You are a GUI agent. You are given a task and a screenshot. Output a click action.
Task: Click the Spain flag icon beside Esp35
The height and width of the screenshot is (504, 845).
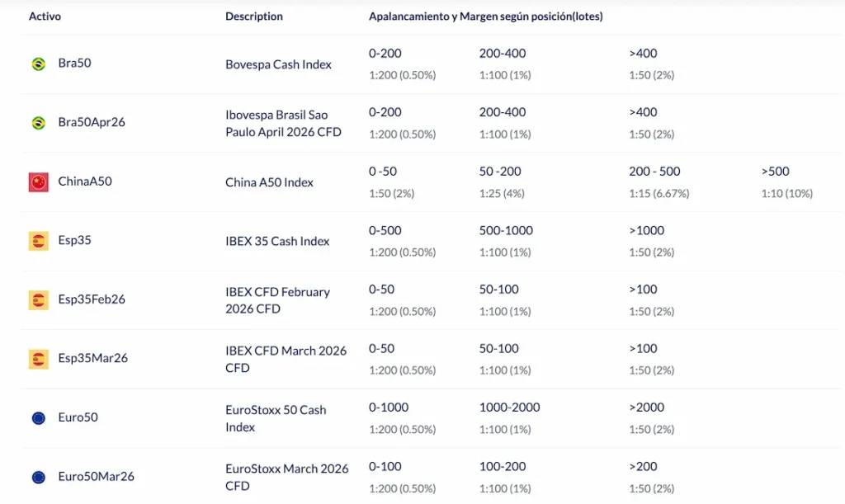38,241
